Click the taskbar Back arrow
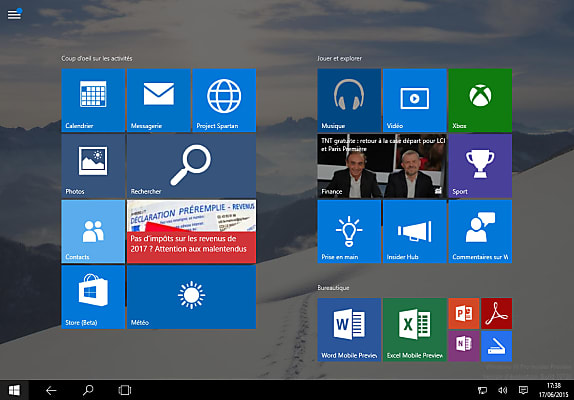Viewport: 574px width, 400px height. (51, 390)
